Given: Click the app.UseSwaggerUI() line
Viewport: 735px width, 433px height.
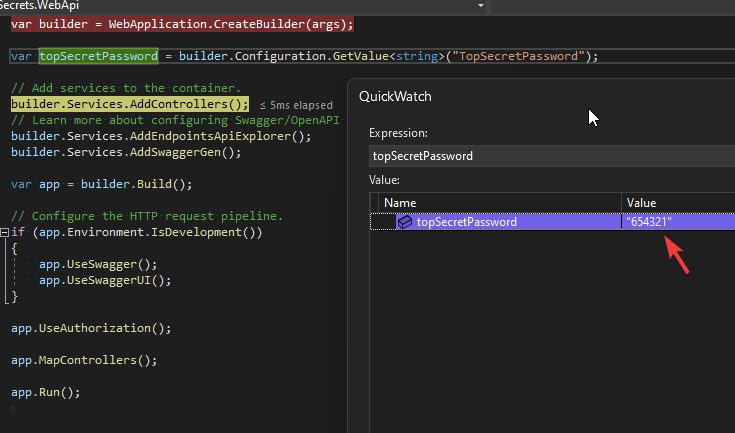Looking at the screenshot, I should point(105,280).
